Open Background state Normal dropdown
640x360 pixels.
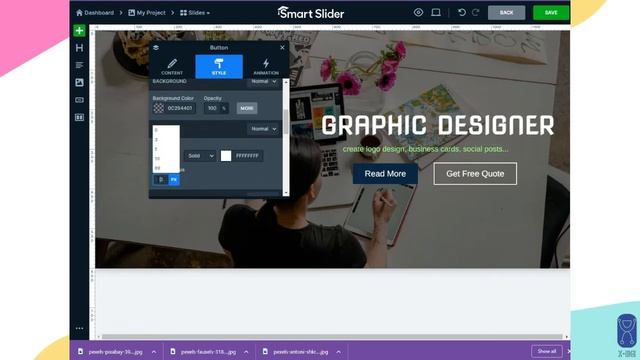tap(263, 82)
